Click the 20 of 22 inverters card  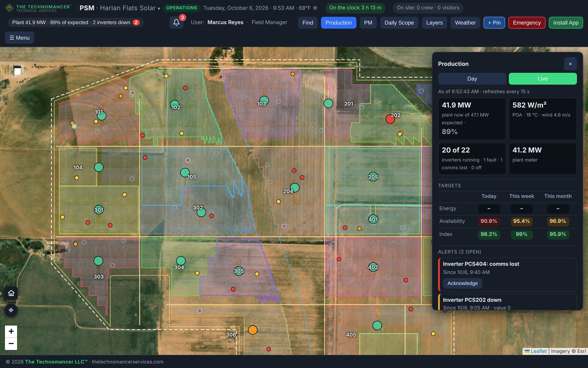pyautogui.click(x=472, y=159)
